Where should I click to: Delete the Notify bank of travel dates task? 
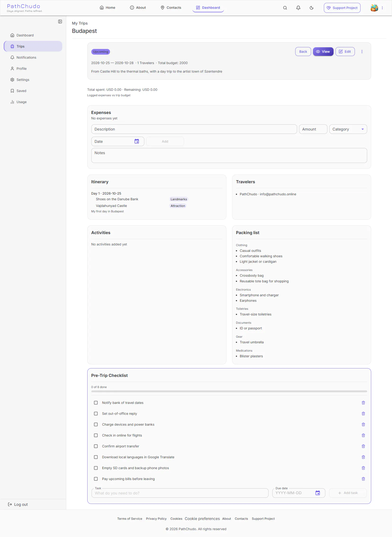[363, 403]
